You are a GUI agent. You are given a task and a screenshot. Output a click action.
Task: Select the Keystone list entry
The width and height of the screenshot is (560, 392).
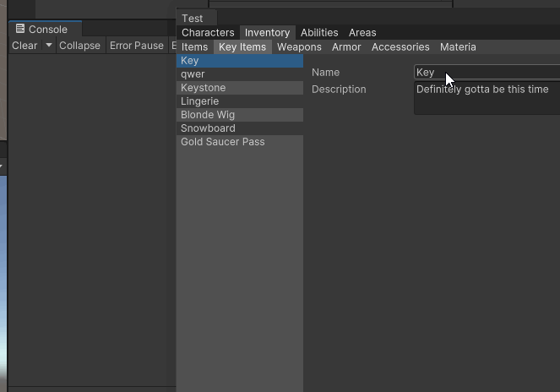pos(240,88)
